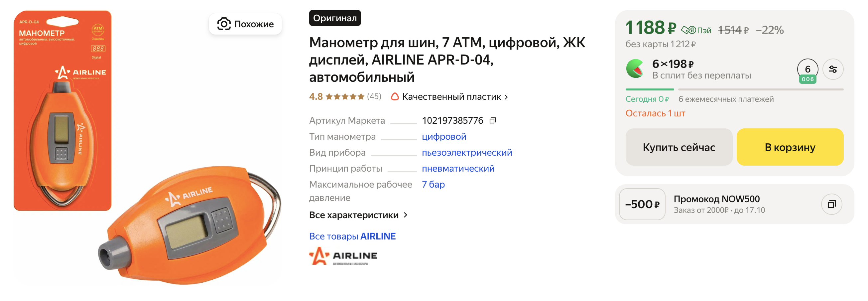Image resolution: width=868 pixels, height=301 pixels.
Task: Click the orange Качественный пластик badge icon
Action: point(395,97)
